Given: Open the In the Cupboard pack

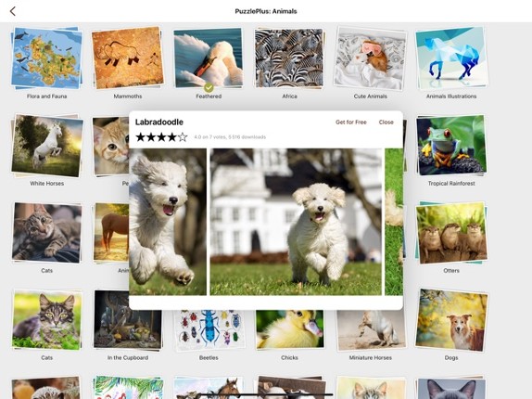Looking at the screenshot, I should 128,319.
